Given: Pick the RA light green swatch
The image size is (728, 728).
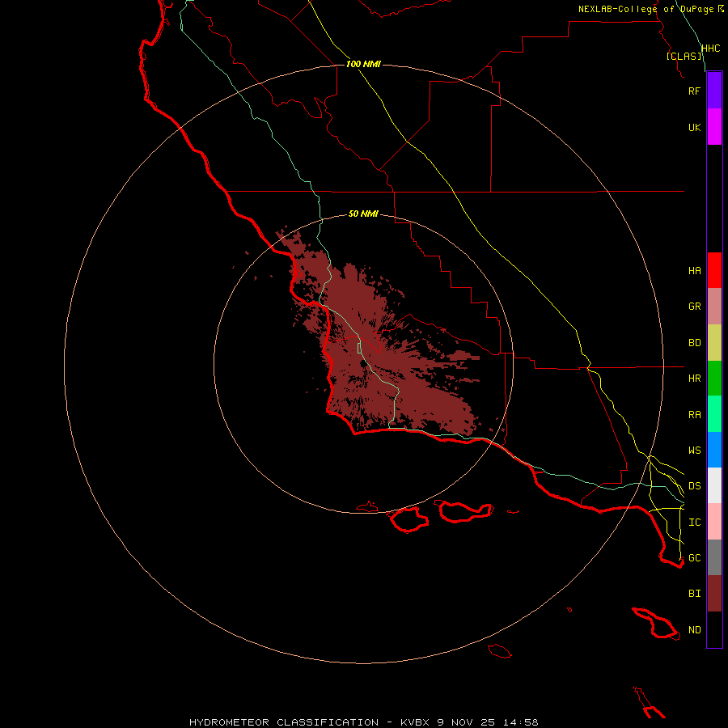Looking at the screenshot, I should click(714, 414).
